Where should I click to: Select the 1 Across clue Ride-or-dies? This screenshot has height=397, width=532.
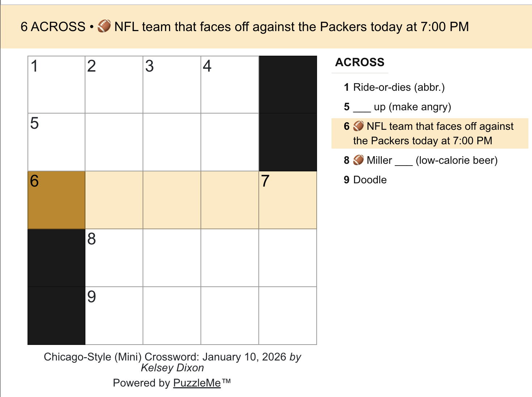click(398, 87)
